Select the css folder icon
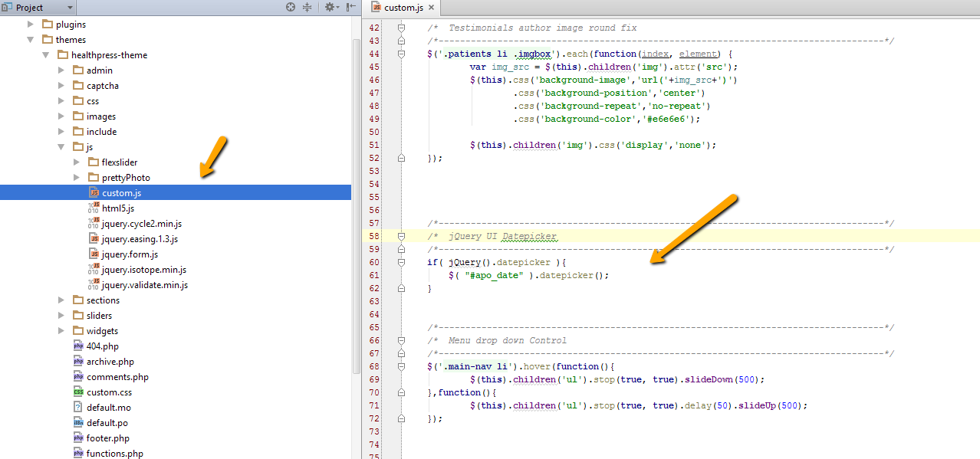 [x=78, y=100]
